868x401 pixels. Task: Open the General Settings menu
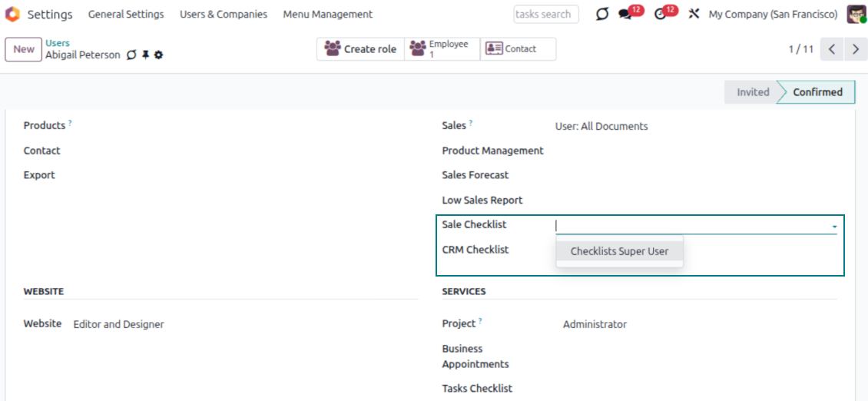[x=126, y=15]
